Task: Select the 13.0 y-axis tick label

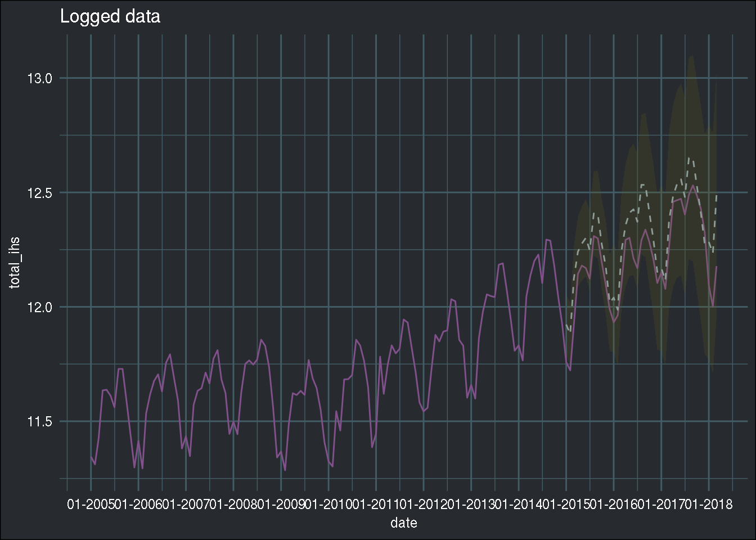Action: [x=39, y=78]
